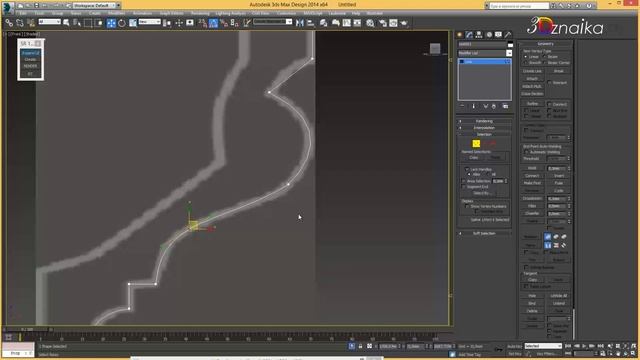
Task: Toggle the Automatic Welding checkbox
Action: point(526,152)
